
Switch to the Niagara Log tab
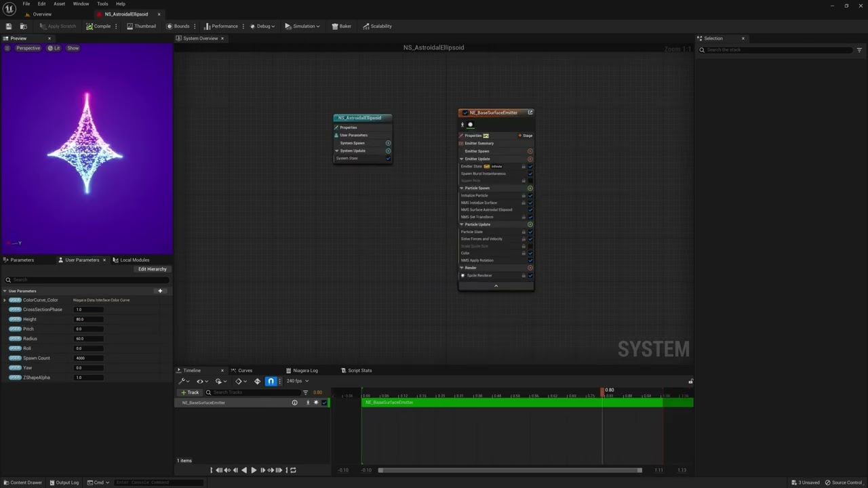tap(302, 371)
